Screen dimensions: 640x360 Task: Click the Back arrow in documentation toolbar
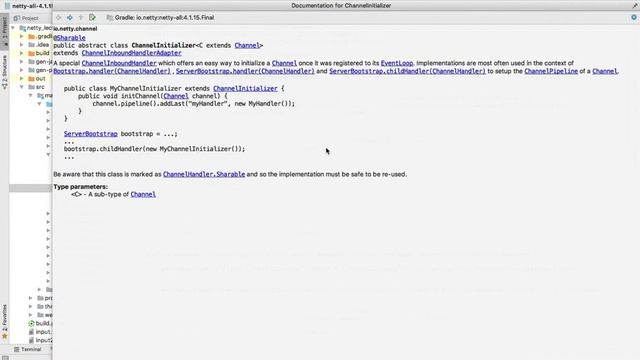(59, 18)
